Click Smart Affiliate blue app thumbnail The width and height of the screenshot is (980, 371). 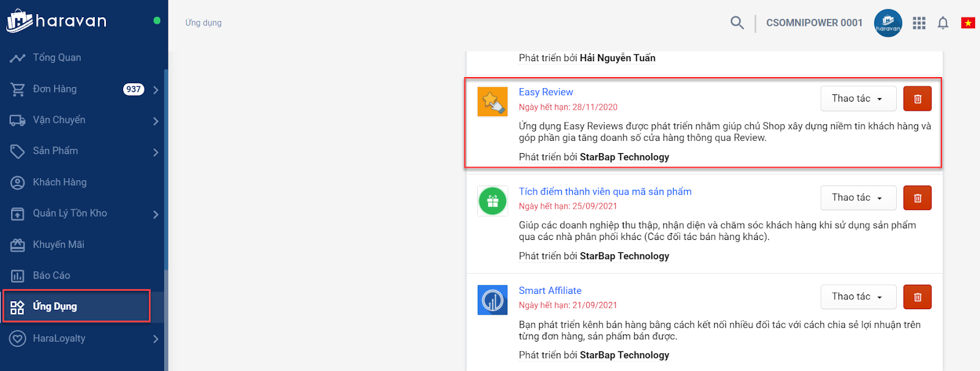(x=492, y=300)
